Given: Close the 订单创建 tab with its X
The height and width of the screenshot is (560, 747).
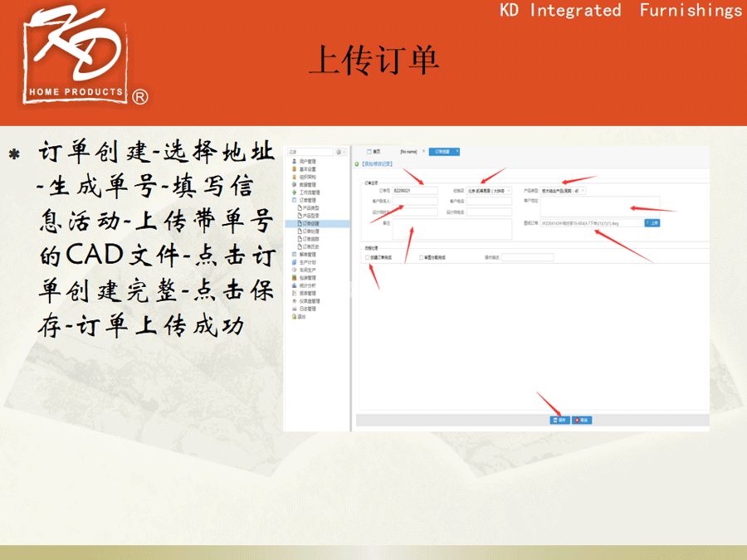Looking at the screenshot, I should point(457,152).
